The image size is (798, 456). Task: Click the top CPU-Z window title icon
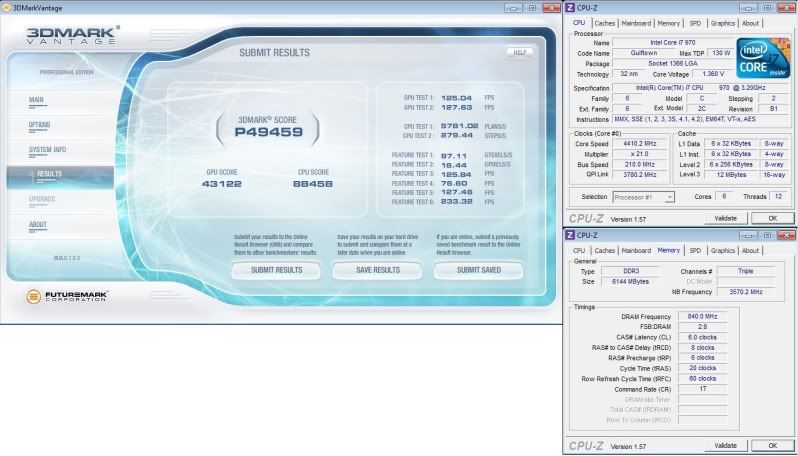click(x=570, y=8)
